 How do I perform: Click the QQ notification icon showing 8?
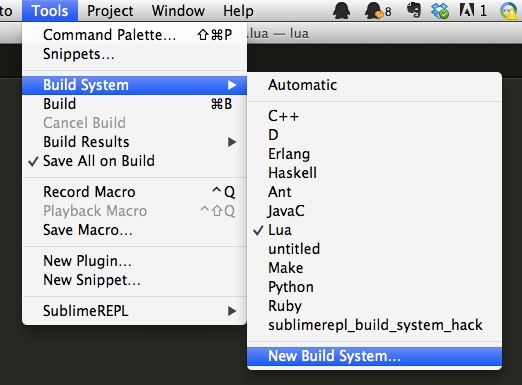[378, 11]
